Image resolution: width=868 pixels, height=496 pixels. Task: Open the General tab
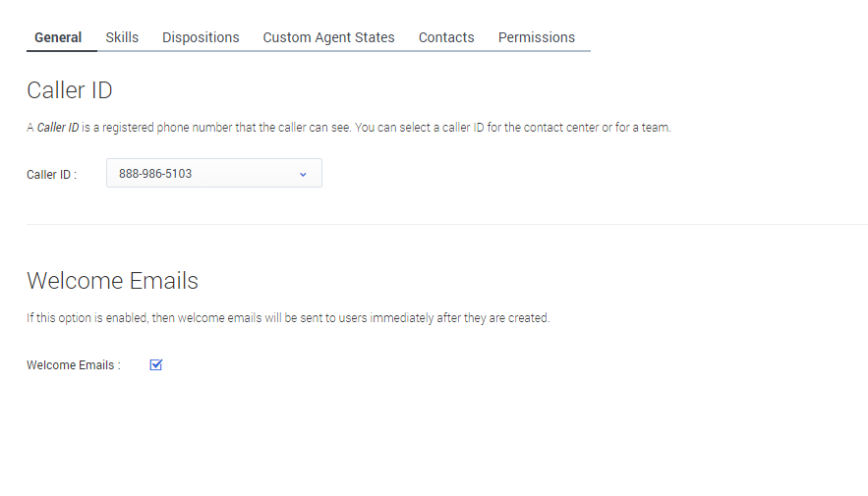pos(58,37)
